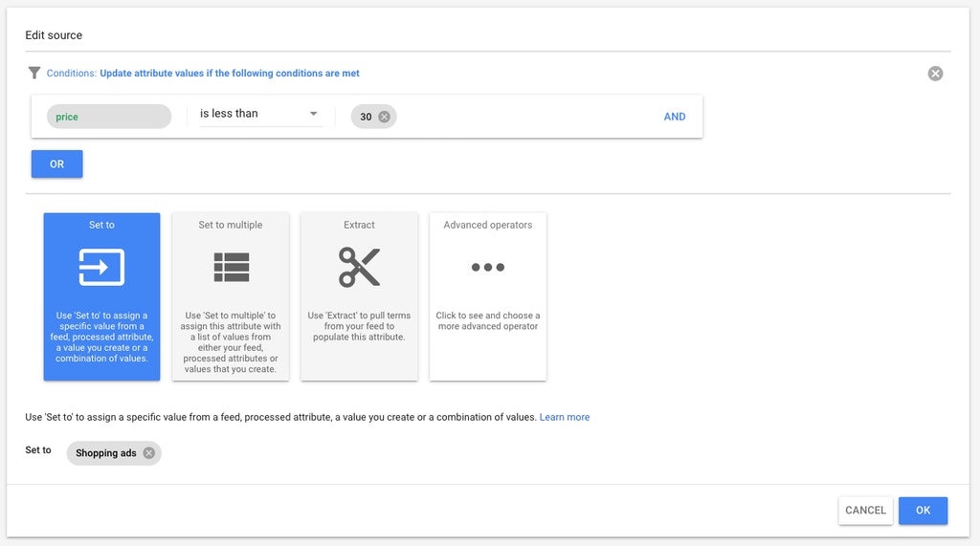Click the comparison operator dropdown arrow
This screenshot has width=980, height=546.
[313, 115]
